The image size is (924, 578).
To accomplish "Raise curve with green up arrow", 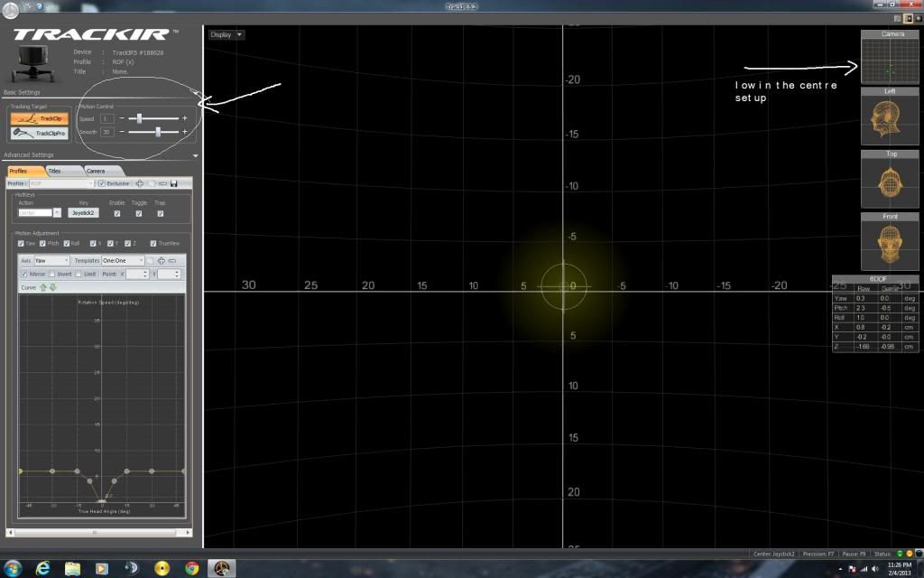I will (x=43, y=288).
